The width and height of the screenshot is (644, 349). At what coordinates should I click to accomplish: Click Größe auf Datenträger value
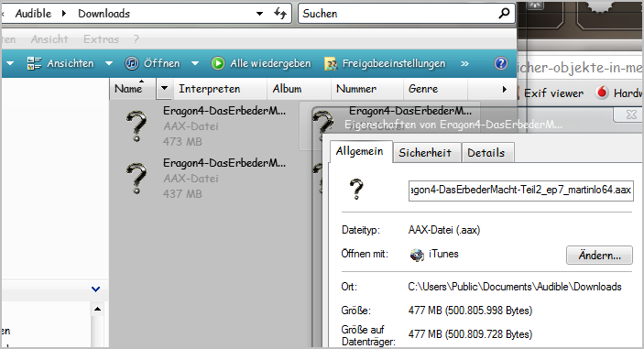pyautogui.click(x=470, y=334)
